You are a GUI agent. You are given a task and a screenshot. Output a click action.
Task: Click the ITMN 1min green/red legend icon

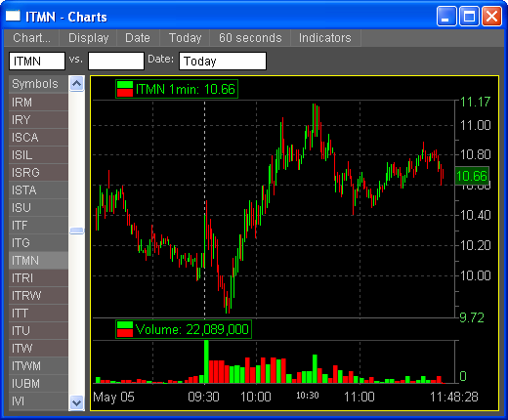coord(125,89)
